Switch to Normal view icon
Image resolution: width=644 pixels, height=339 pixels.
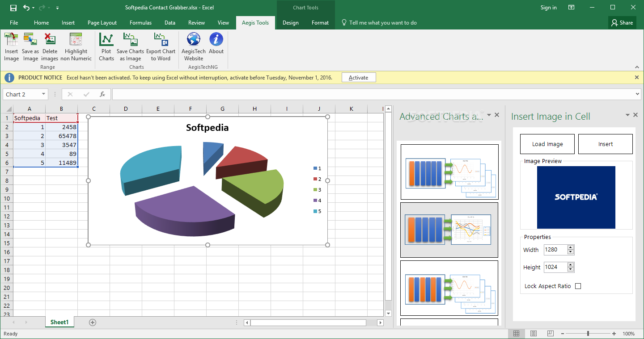coord(517,334)
